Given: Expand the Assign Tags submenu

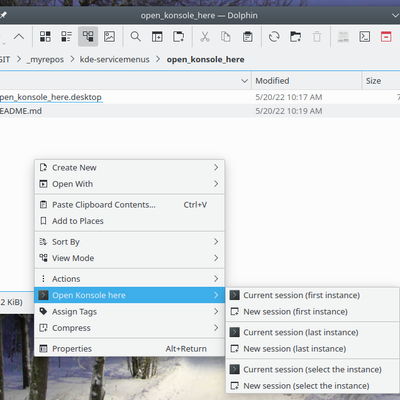Looking at the screenshot, I should pos(130,312).
